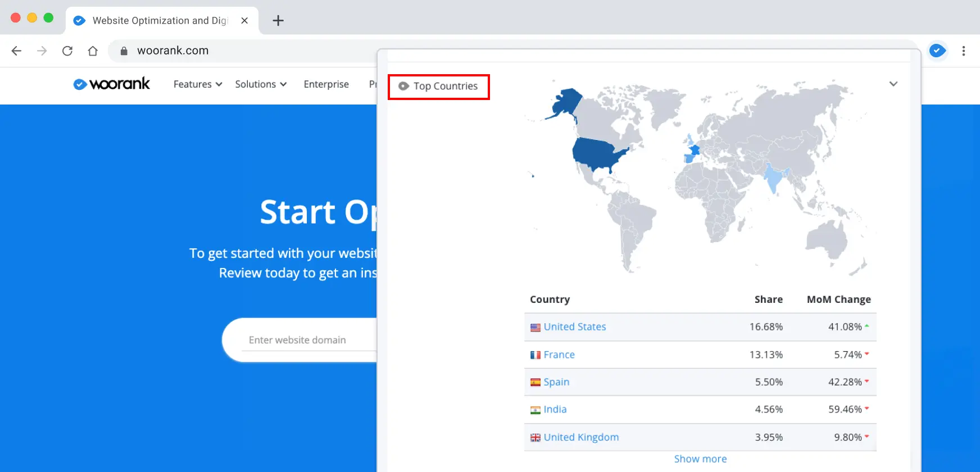Collapse the Top Countries section chevron
The height and width of the screenshot is (472, 980).
tap(893, 84)
